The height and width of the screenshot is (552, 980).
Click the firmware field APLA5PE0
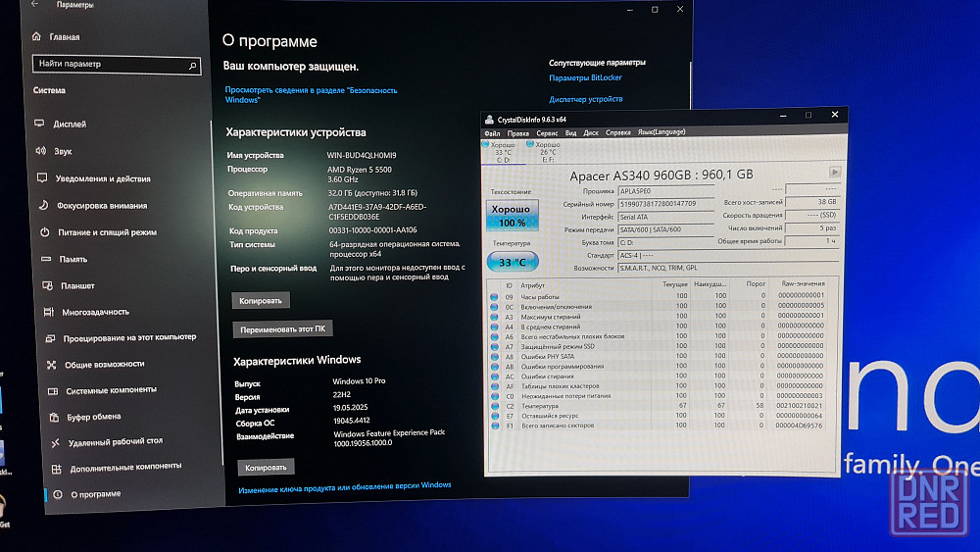tap(665, 190)
